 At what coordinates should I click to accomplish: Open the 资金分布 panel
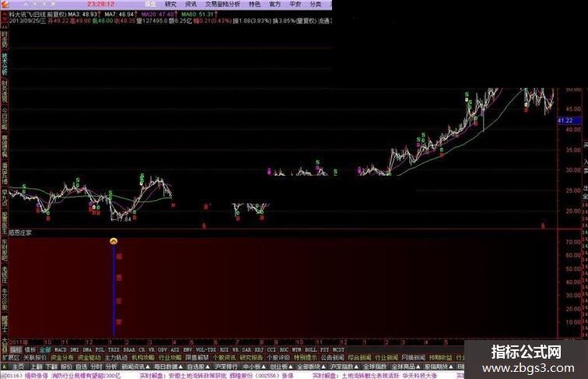point(62,358)
